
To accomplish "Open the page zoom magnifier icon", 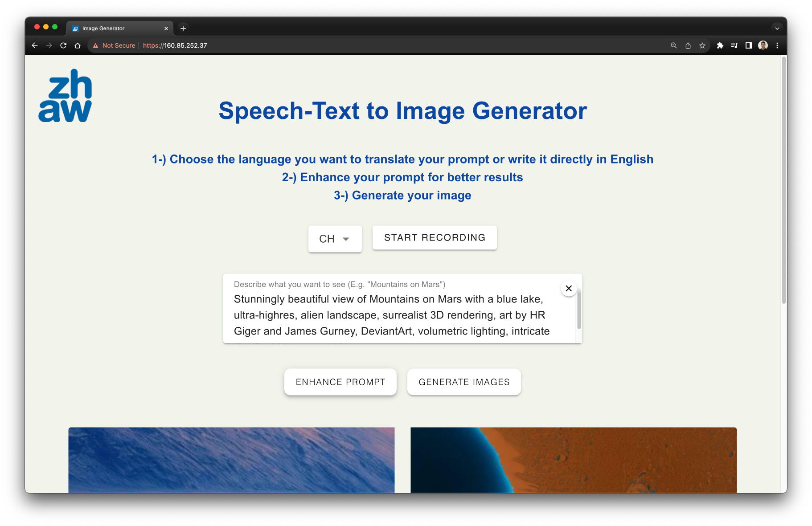I will coord(673,45).
